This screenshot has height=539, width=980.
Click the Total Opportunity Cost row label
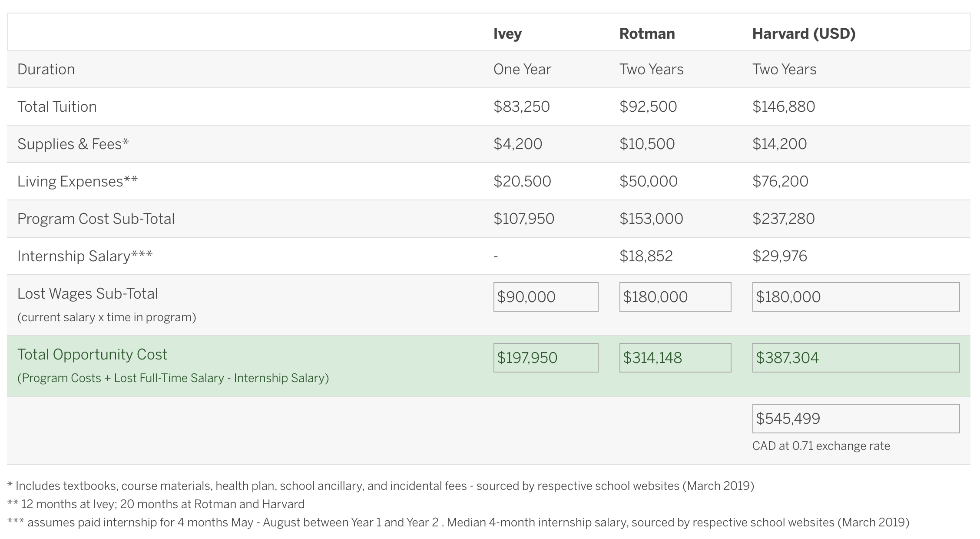tap(92, 355)
